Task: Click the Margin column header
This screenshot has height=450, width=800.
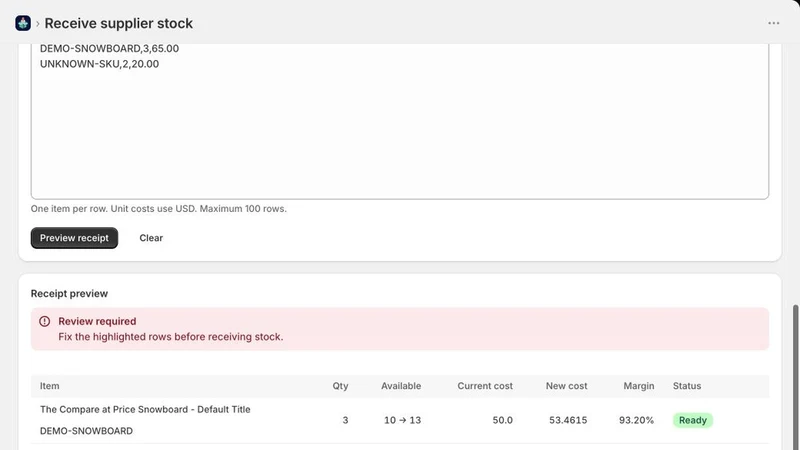Action: pos(639,386)
